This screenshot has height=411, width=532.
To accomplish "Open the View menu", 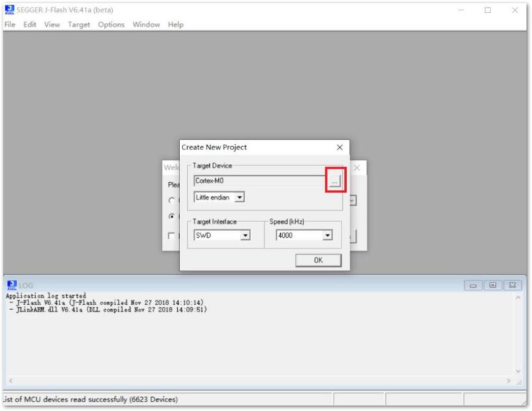I will 52,25.
